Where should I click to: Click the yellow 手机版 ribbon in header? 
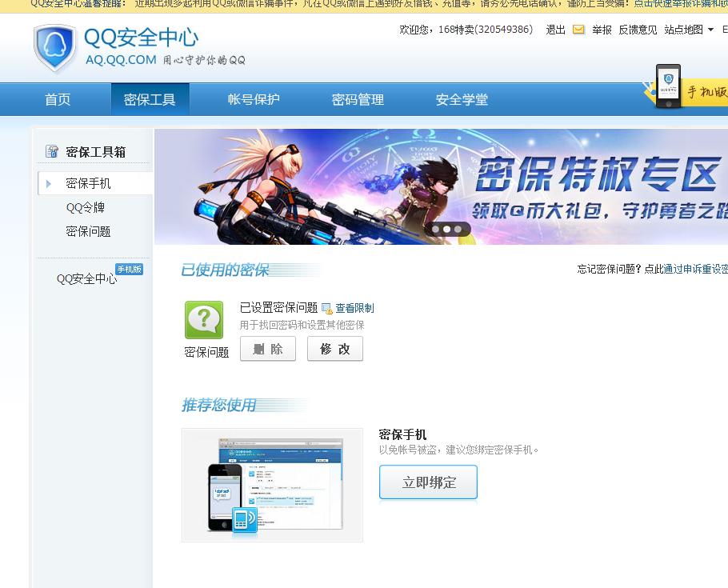(x=706, y=92)
